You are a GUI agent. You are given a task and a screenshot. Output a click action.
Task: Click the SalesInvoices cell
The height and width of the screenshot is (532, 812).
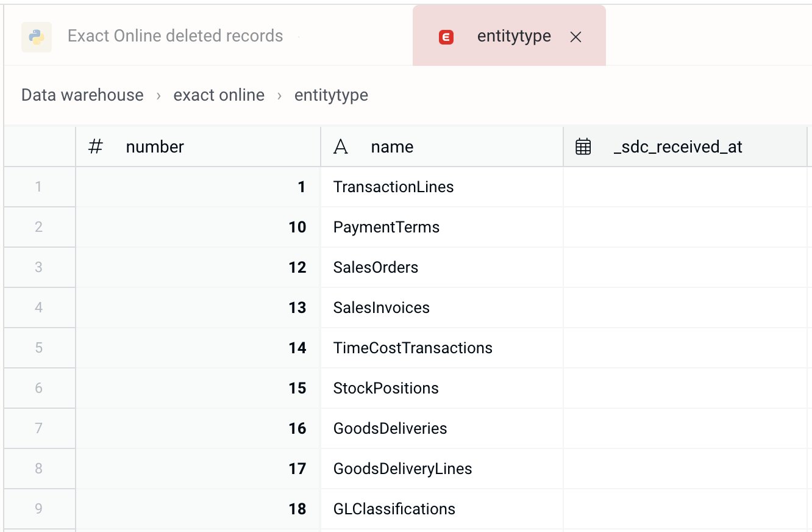[x=442, y=307]
